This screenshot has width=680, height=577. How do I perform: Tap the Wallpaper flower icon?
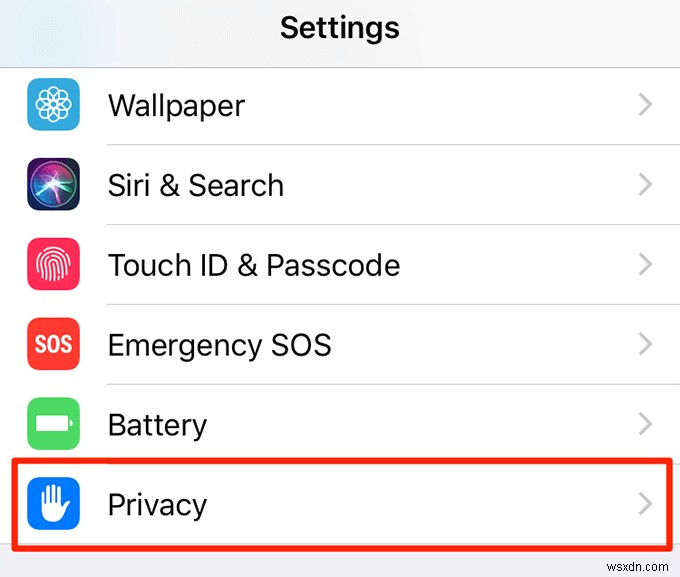click(x=53, y=105)
